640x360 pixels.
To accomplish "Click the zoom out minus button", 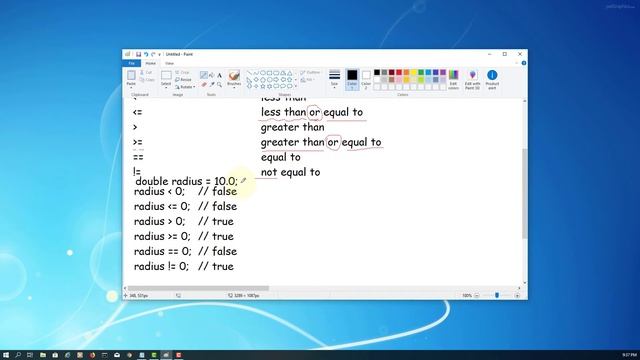I will click(476, 296).
